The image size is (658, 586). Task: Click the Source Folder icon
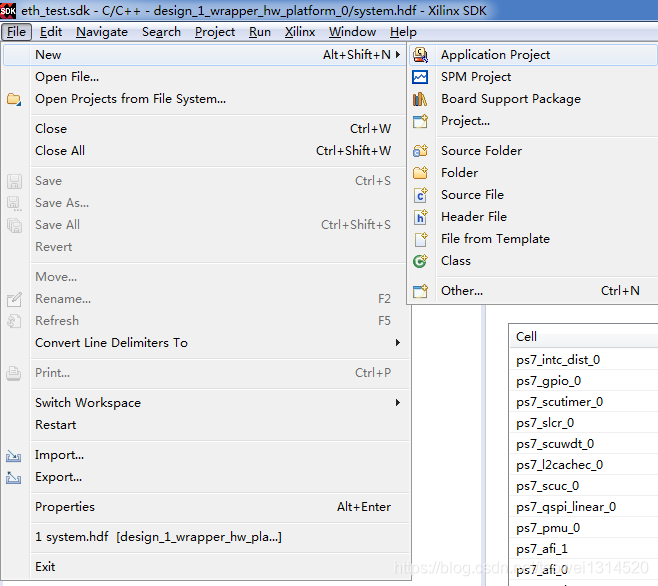coord(420,151)
